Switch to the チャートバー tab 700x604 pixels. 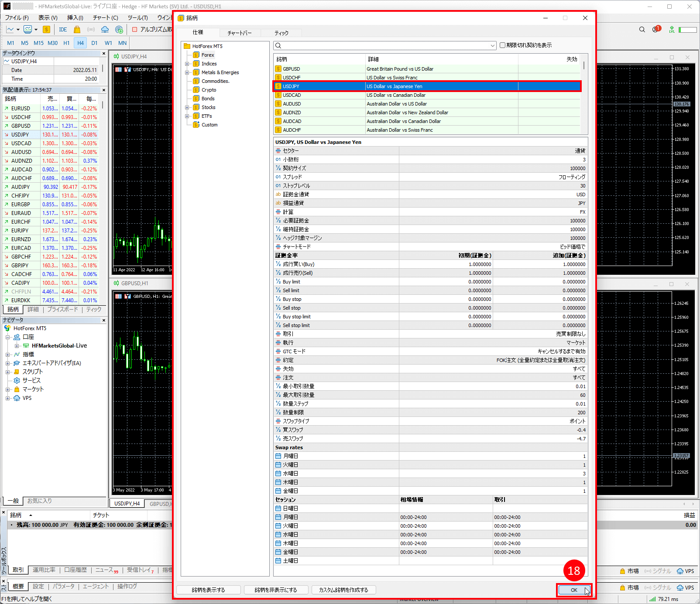240,32
